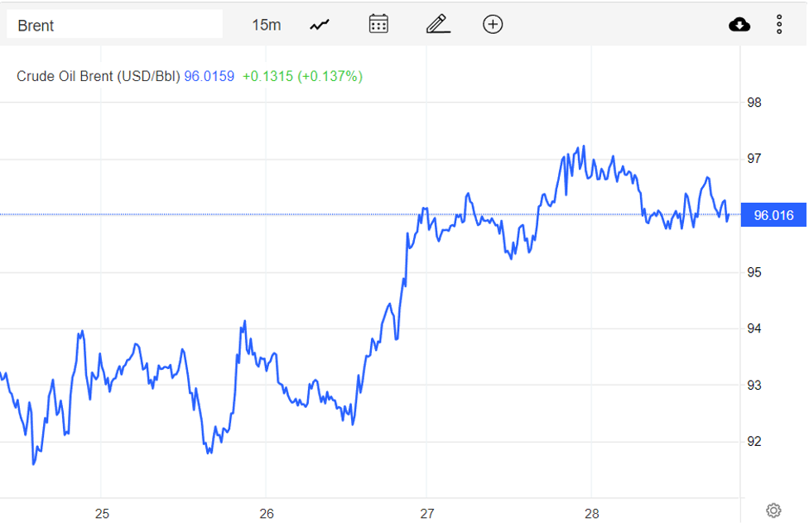This screenshot has width=809, height=532.
Task: Open the three-dot more options menu
Action: point(779,25)
